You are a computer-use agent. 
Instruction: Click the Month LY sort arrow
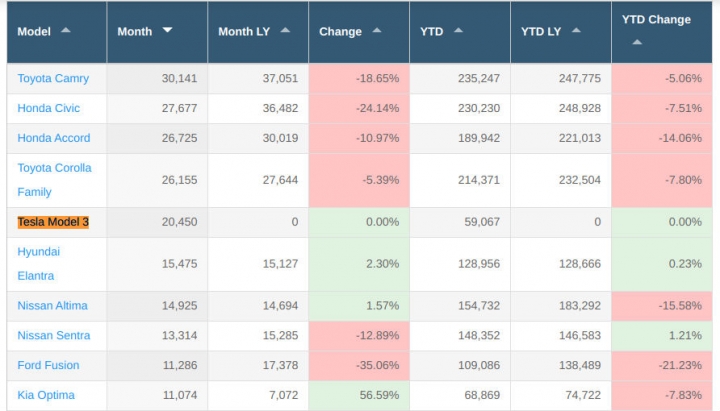pyautogui.click(x=285, y=30)
